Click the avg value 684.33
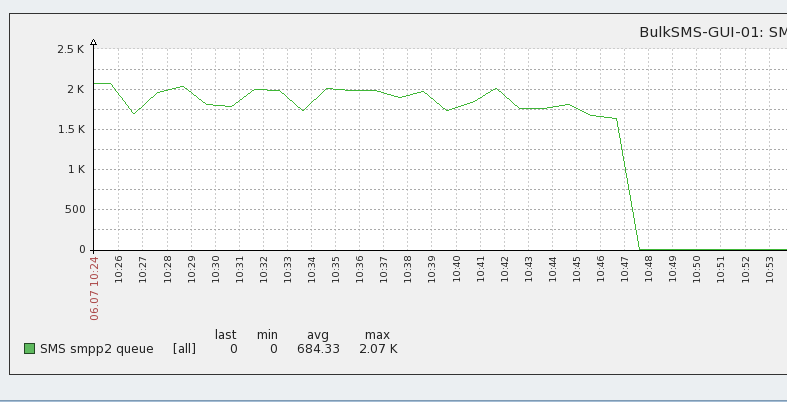This screenshot has height=402, width=787. pos(318,348)
